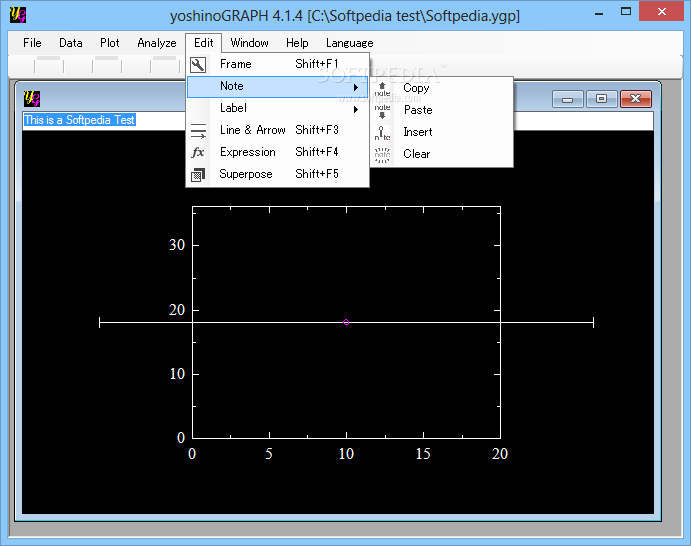This screenshot has width=691, height=546.
Task: Choose Line & Arrow menu entry
Action: point(278,130)
